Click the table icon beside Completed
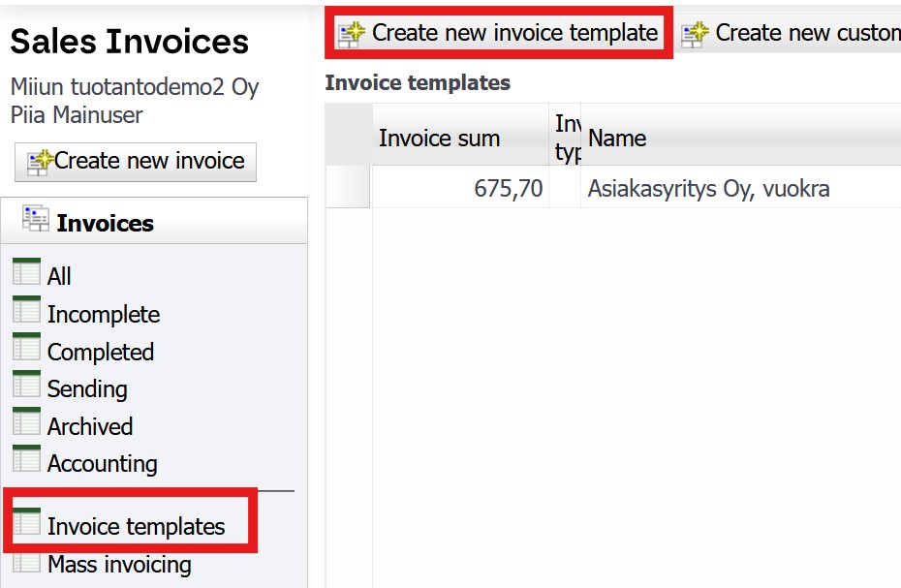Viewport: 901px width, 588px height. click(26, 347)
